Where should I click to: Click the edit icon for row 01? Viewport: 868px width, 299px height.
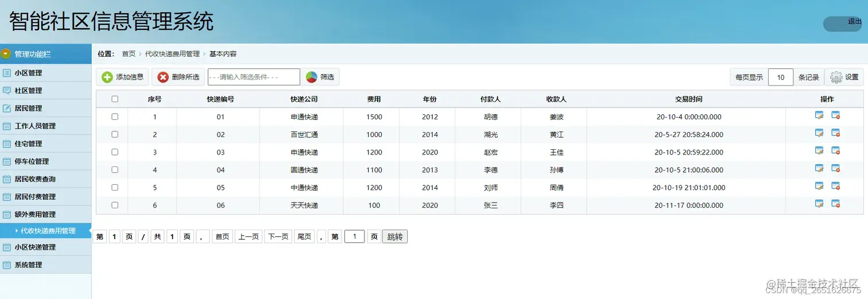819,115
